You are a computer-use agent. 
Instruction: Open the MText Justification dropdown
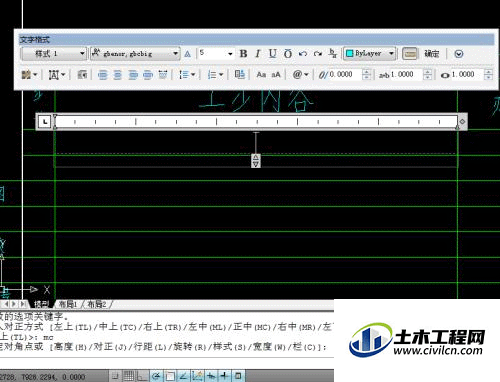[57, 75]
